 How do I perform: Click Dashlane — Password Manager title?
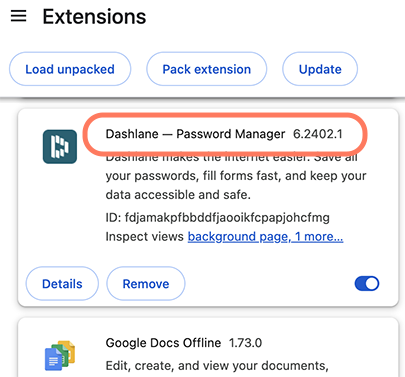(195, 134)
